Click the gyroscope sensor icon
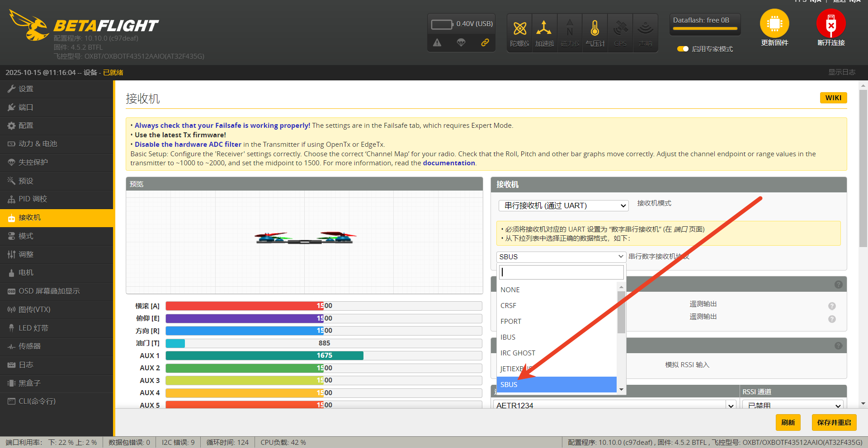 pyautogui.click(x=519, y=29)
